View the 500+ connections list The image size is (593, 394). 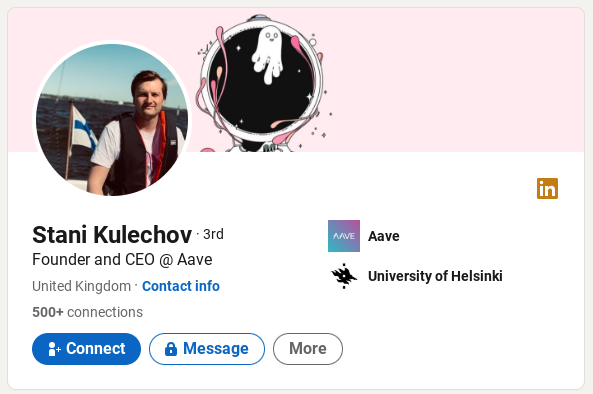(88, 312)
